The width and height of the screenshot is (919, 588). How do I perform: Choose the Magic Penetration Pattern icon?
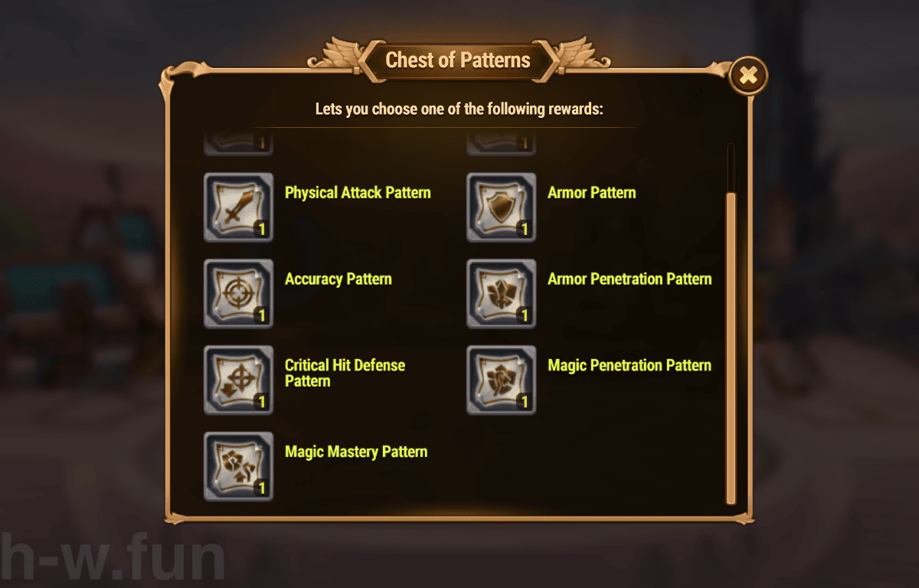click(501, 379)
